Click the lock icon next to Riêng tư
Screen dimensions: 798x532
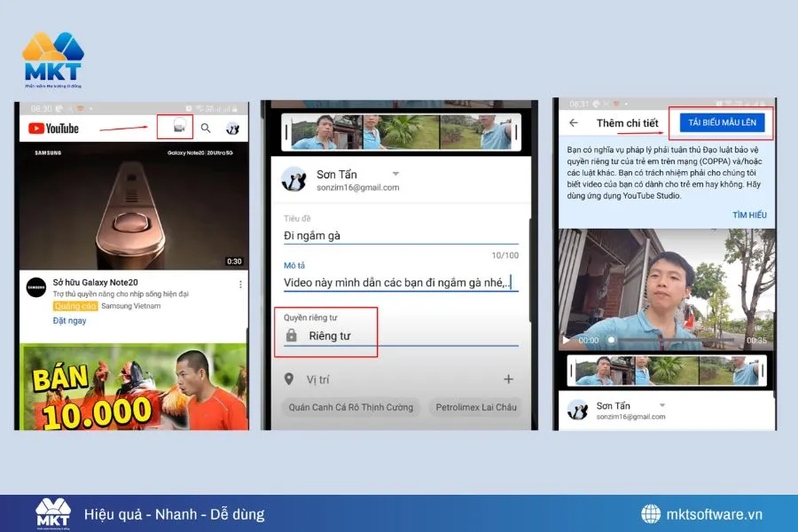pyautogui.click(x=293, y=335)
